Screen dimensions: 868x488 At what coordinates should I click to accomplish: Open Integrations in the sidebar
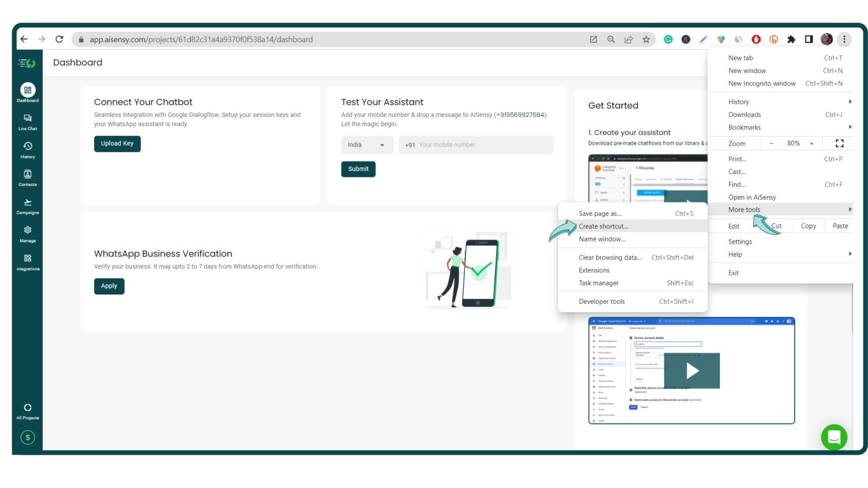[28, 263]
